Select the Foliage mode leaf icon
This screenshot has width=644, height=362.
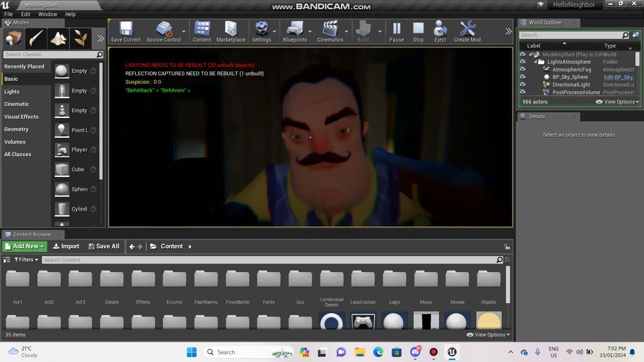coord(80,38)
